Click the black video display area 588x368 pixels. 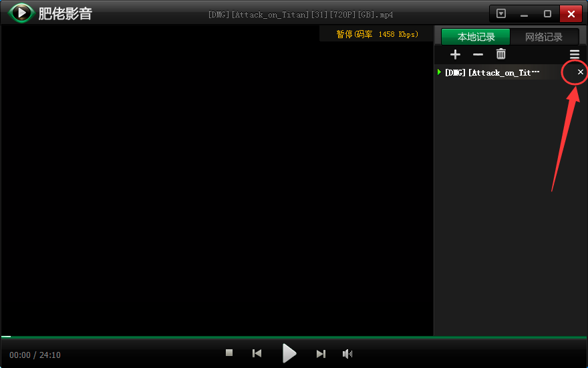point(216,180)
